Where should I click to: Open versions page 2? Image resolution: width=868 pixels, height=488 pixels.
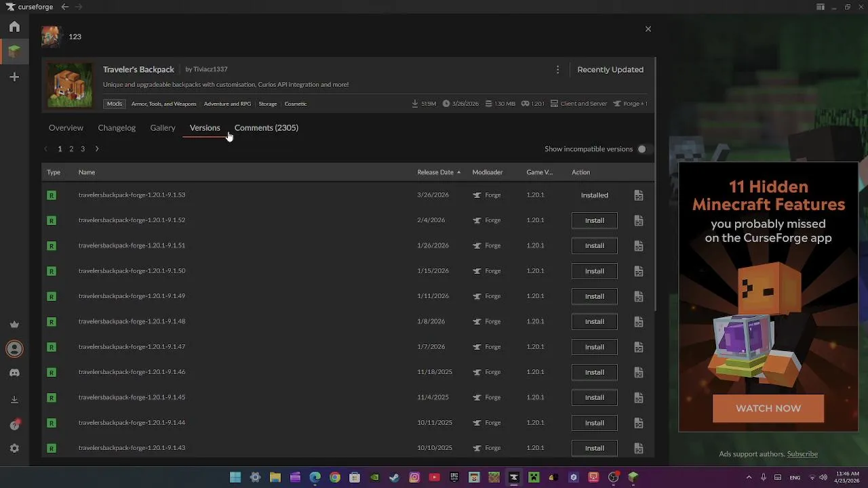tap(71, 149)
